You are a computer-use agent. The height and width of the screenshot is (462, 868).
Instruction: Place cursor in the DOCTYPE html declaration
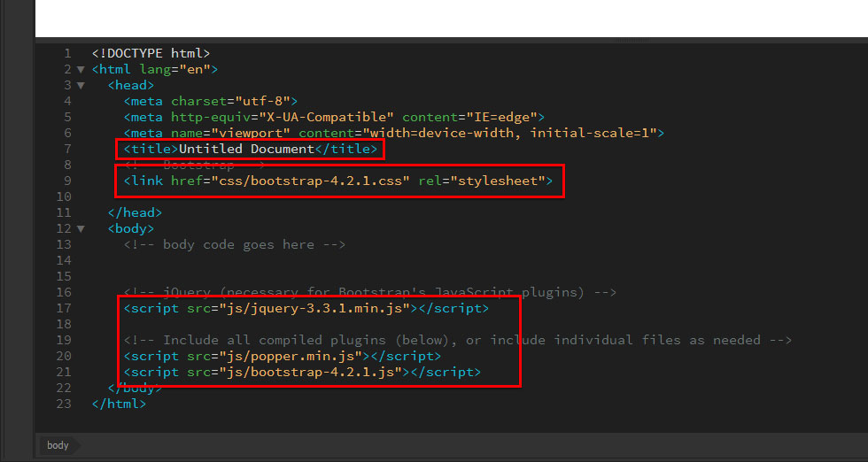tap(151, 53)
